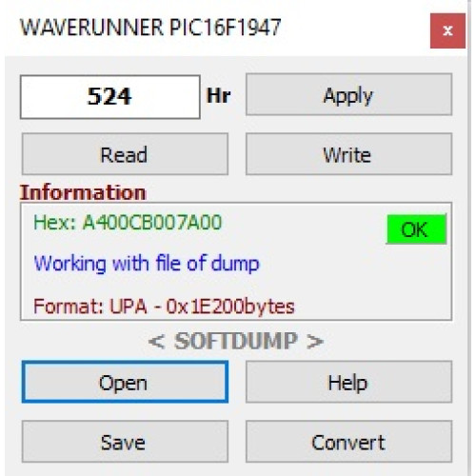Click the right angle bracket after SOFTDUMP
Viewport: 476px width, 476px height.
tap(315, 342)
